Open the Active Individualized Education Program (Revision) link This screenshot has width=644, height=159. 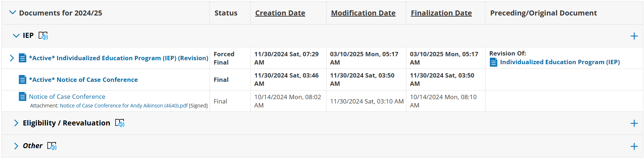pyautogui.click(x=118, y=58)
